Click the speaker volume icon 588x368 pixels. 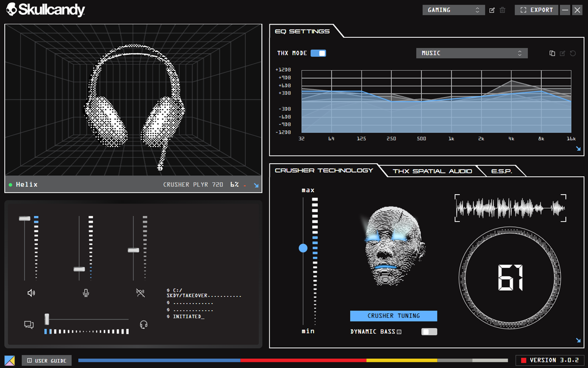tap(31, 293)
